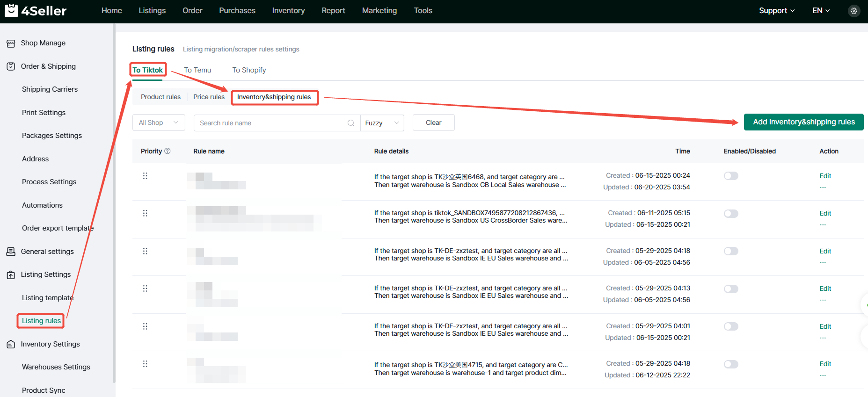This screenshot has height=397, width=868.
Task: Open more actions ellipsis for rule updated 06-15-2025 00:21 created 05-29
Action: pyautogui.click(x=823, y=338)
